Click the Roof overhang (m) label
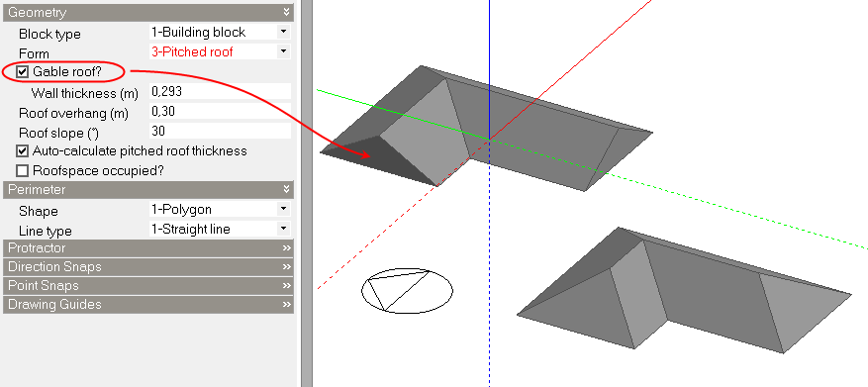 click(x=73, y=114)
